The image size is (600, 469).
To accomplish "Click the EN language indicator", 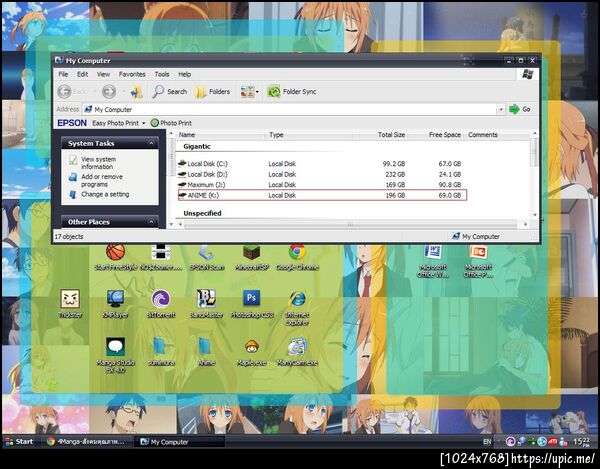I will [487, 442].
